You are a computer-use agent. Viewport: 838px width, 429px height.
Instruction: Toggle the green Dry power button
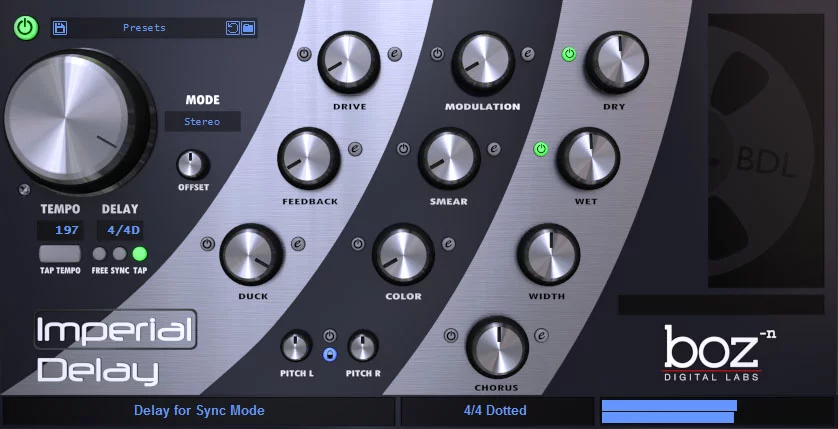569,54
